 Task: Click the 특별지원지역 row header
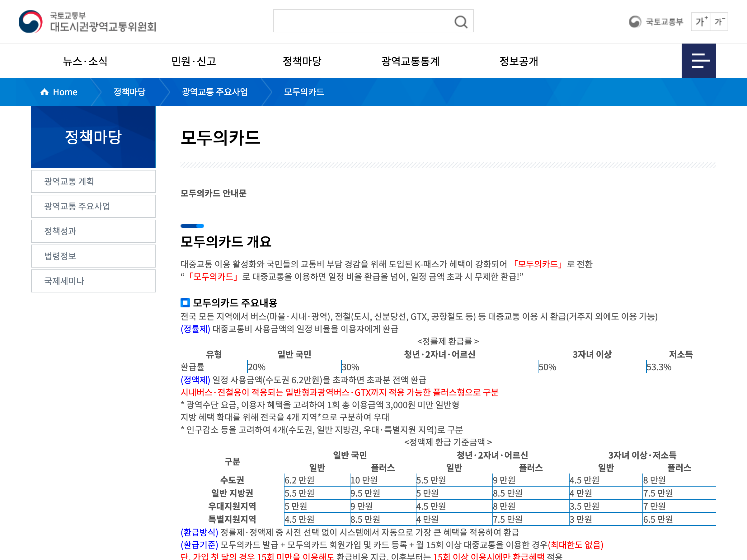click(x=232, y=519)
